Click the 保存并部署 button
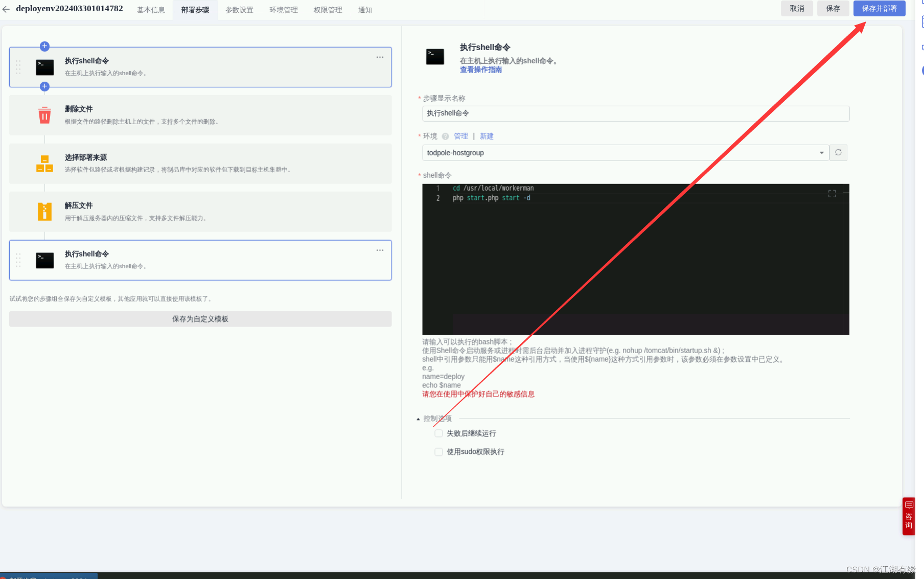 [879, 8]
